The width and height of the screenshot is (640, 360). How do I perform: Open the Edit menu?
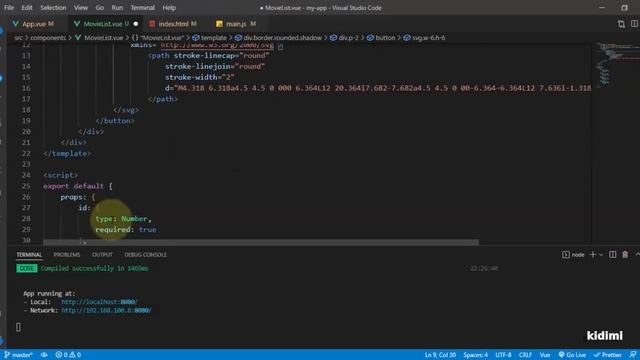pos(27,8)
